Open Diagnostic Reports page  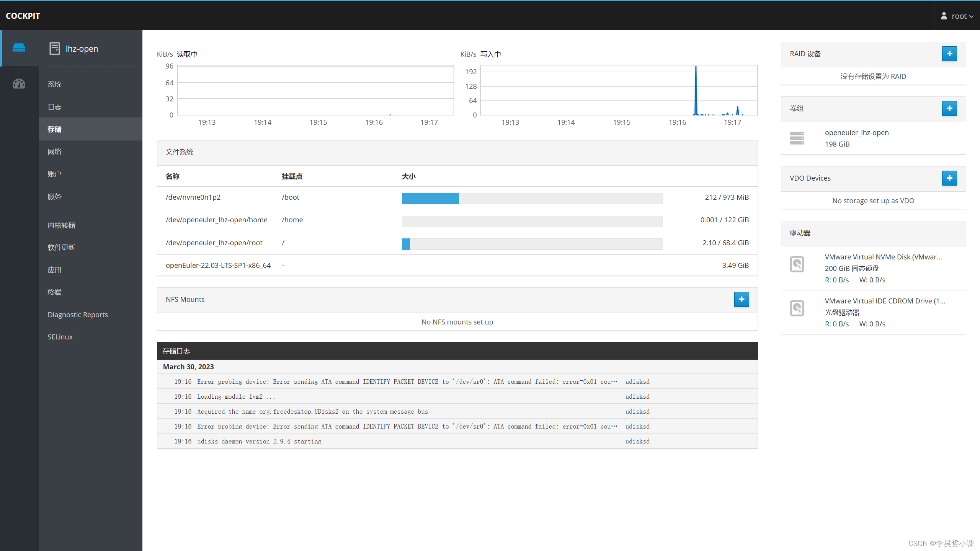click(x=91, y=315)
